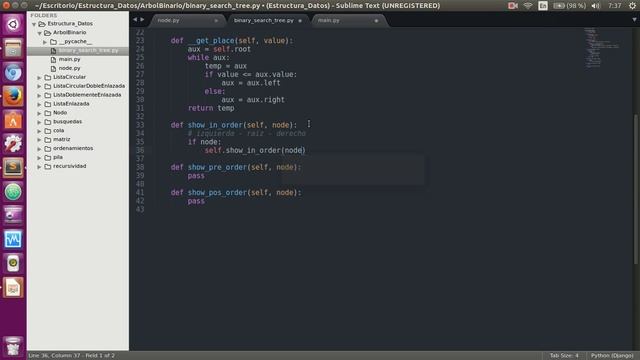The height and width of the screenshot is (360, 640).
Task: Expand the ListaCircular folder
Action: 39,78
